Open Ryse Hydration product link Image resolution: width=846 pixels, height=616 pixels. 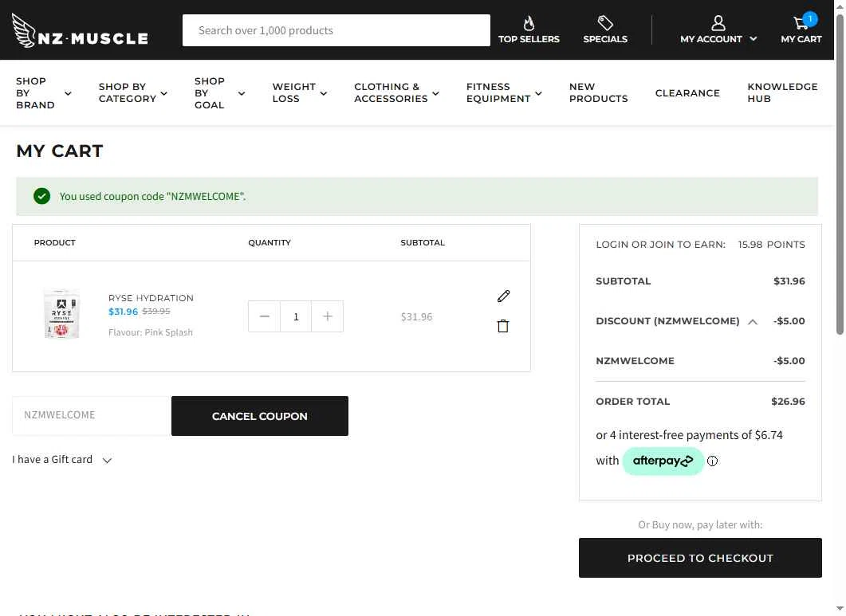[x=151, y=298]
